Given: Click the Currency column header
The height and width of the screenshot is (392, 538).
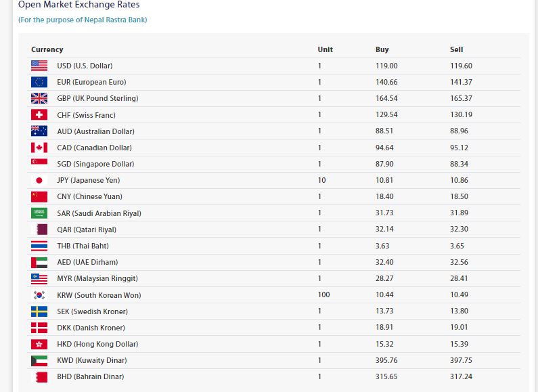Looking at the screenshot, I should (47, 49).
